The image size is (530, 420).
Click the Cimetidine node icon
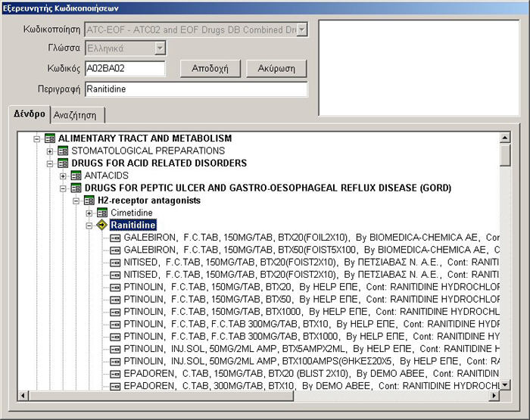[102, 213]
